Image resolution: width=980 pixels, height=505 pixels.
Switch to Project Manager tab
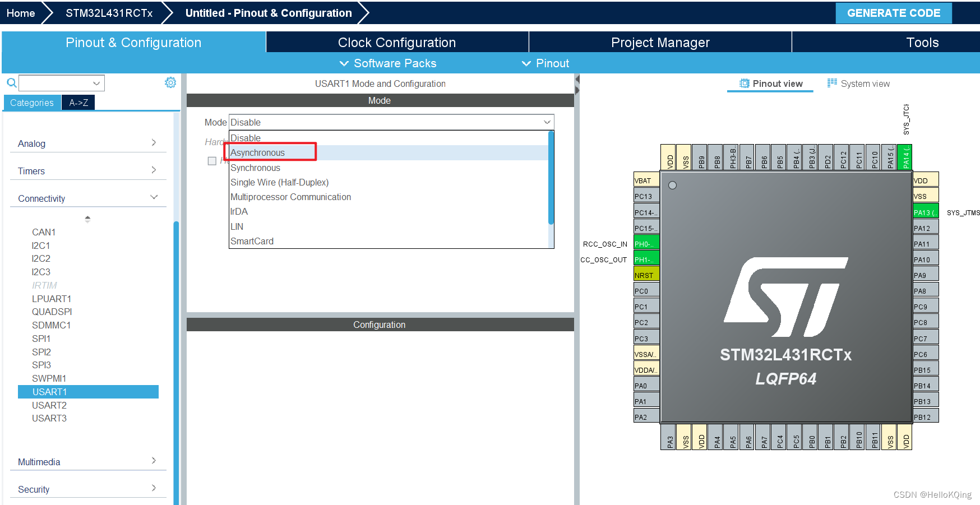660,43
